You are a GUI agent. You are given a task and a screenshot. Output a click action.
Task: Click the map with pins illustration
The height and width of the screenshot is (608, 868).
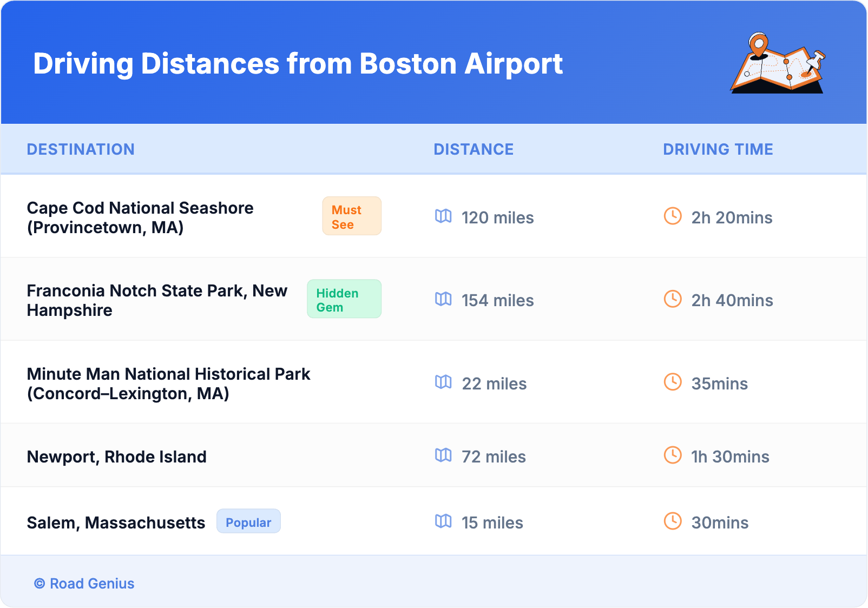tap(778, 64)
